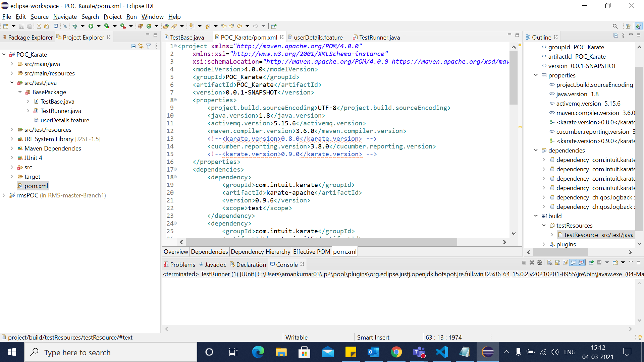
Task: Click the Save icon in the main toolbar
Action: point(21,26)
